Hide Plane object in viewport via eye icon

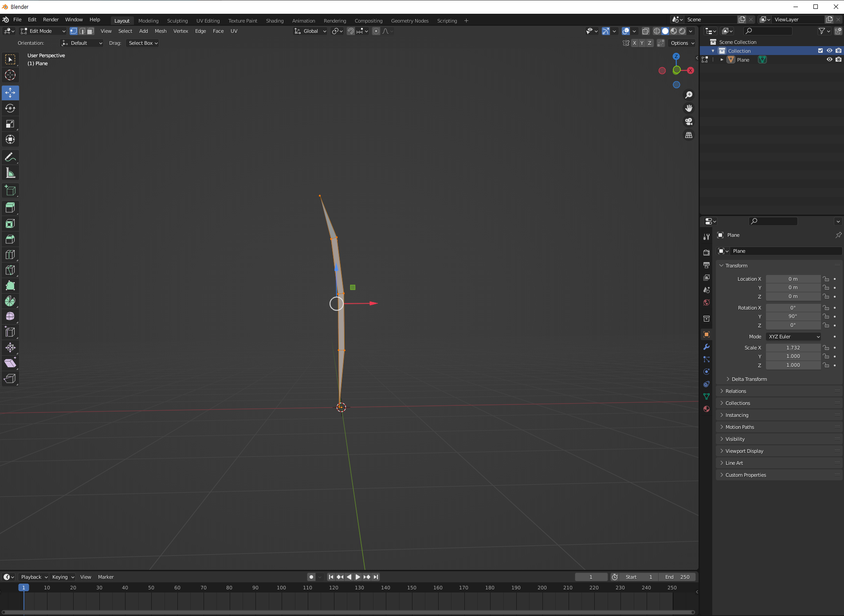point(829,59)
